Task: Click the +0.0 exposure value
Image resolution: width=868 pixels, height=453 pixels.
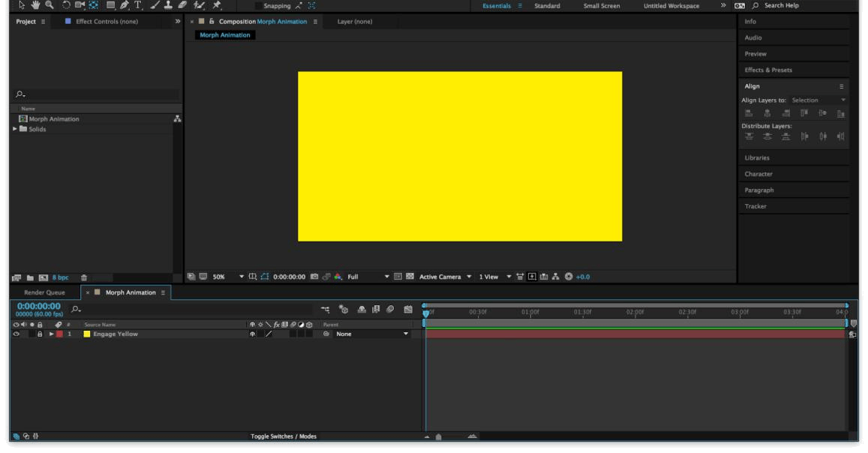Action: click(583, 277)
